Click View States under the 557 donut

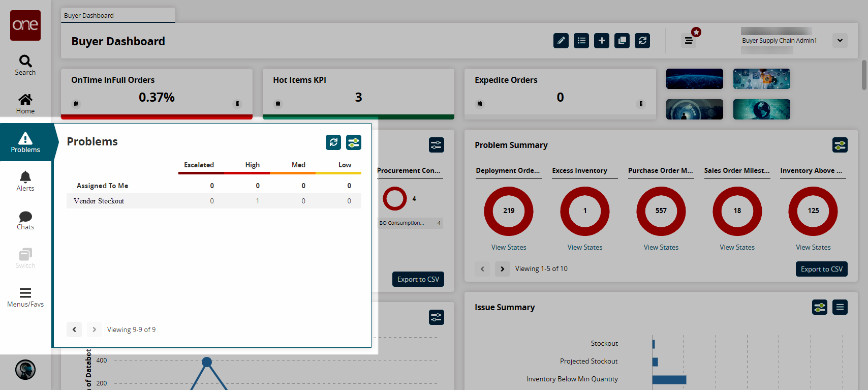(661, 247)
